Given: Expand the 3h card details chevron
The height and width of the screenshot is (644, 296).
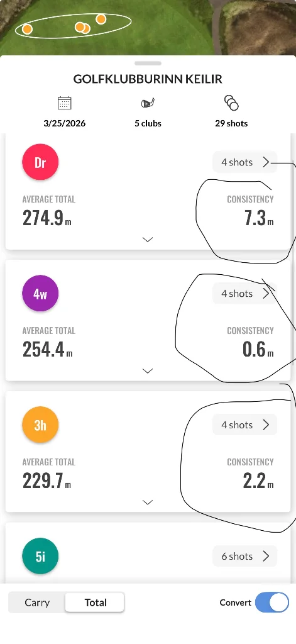Looking at the screenshot, I should [148, 502].
